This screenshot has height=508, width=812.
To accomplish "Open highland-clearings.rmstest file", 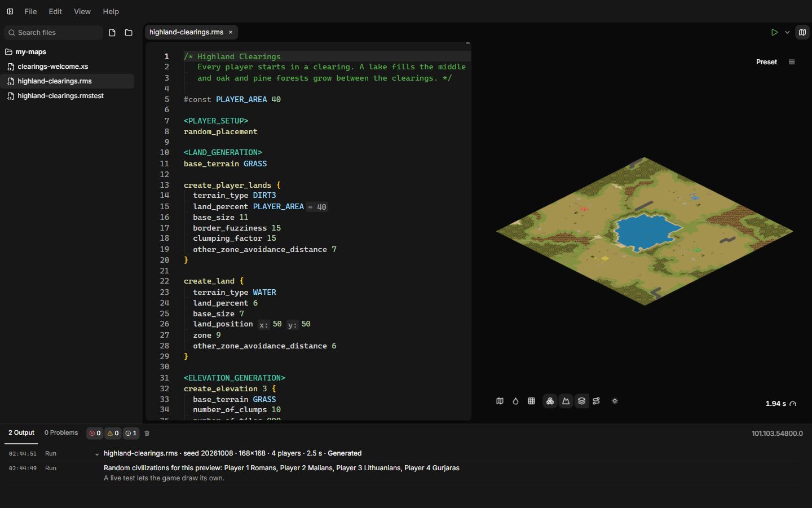I will click(x=67, y=96).
